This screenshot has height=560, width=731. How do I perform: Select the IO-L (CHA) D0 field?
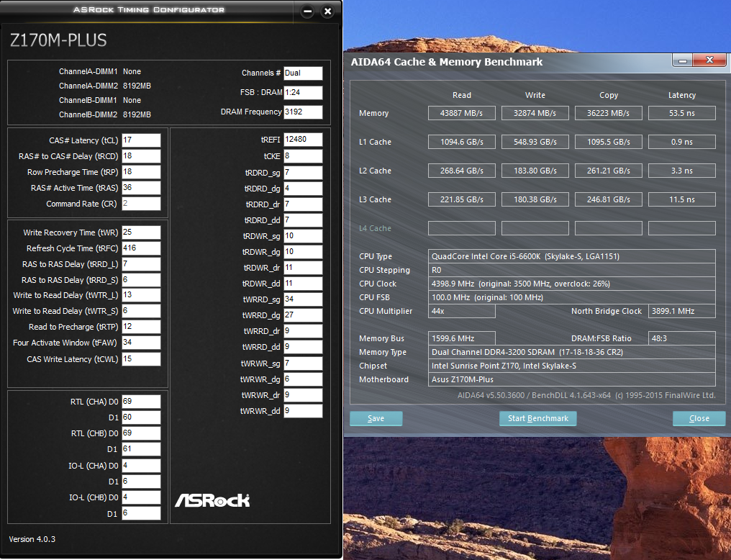click(x=141, y=465)
